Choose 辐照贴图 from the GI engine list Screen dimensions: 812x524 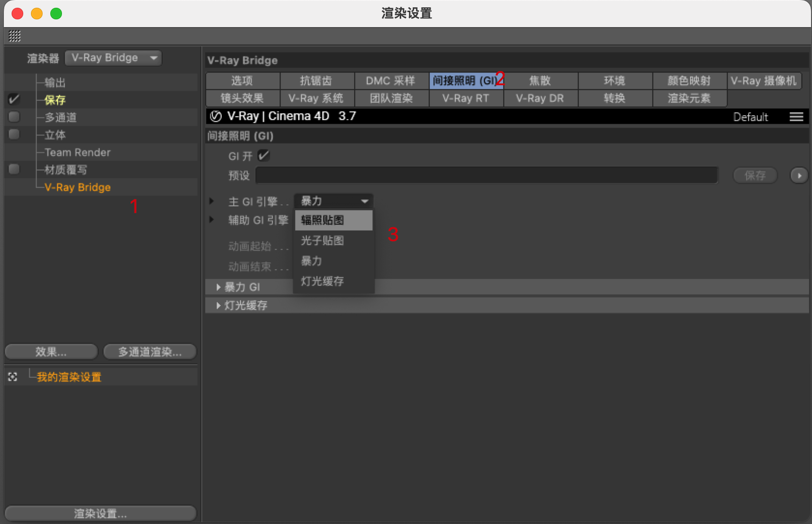click(333, 220)
